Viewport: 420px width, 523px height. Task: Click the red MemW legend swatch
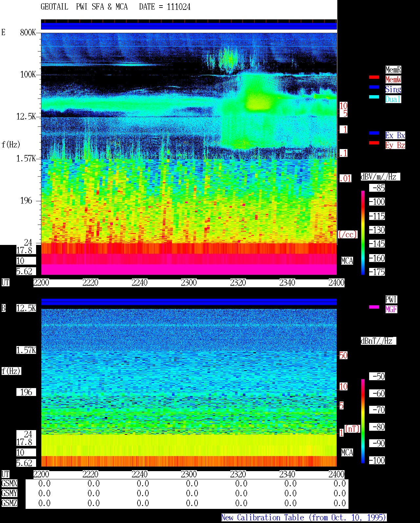pos(374,77)
